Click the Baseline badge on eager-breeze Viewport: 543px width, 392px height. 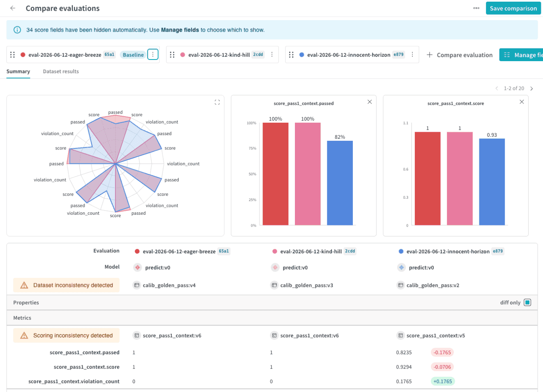pyautogui.click(x=133, y=55)
